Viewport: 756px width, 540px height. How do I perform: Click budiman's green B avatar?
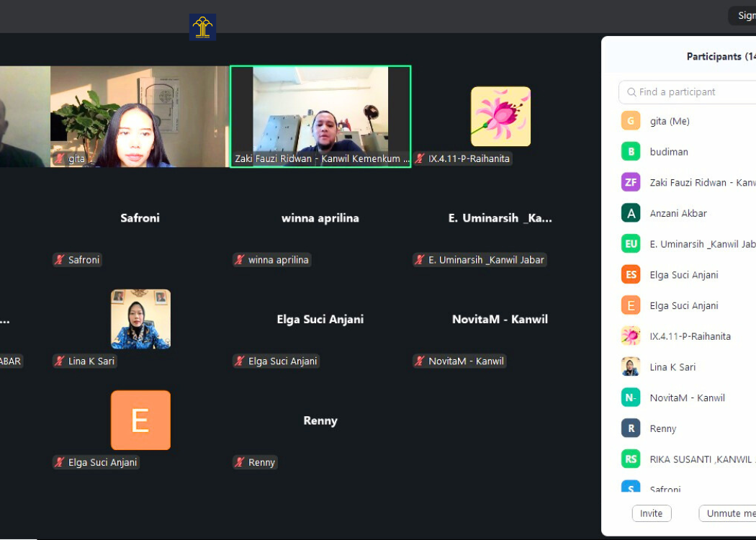coord(631,152)
